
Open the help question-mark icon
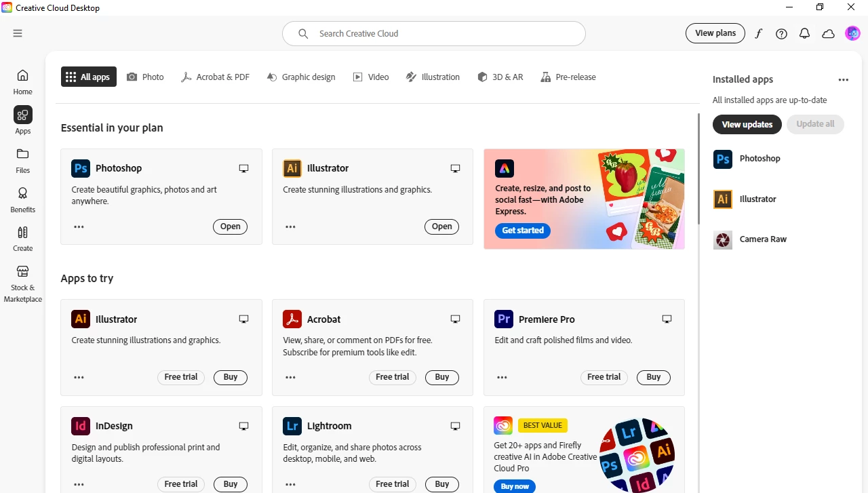point(781,33)
